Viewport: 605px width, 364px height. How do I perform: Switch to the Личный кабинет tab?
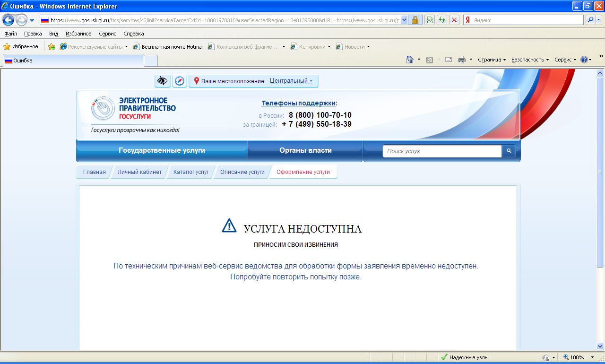pyautogui.click(x=139, y=172)
